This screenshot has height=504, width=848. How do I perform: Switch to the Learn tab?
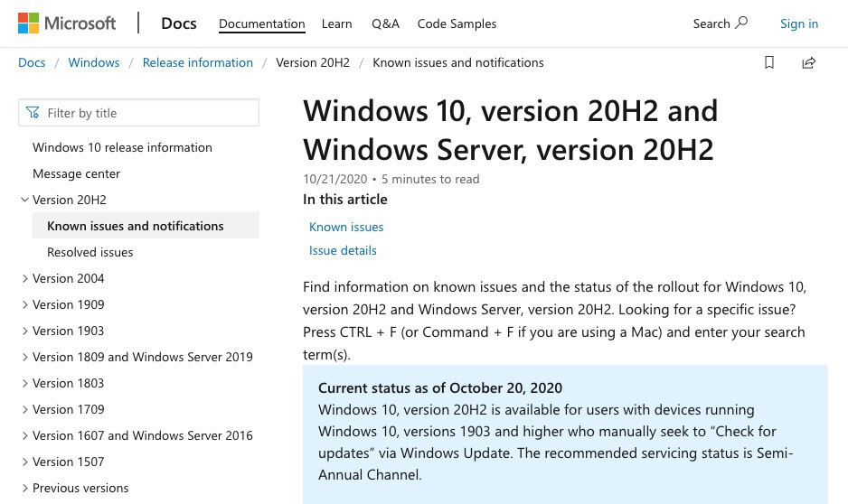pyautogui.click(x=336, y=23)
